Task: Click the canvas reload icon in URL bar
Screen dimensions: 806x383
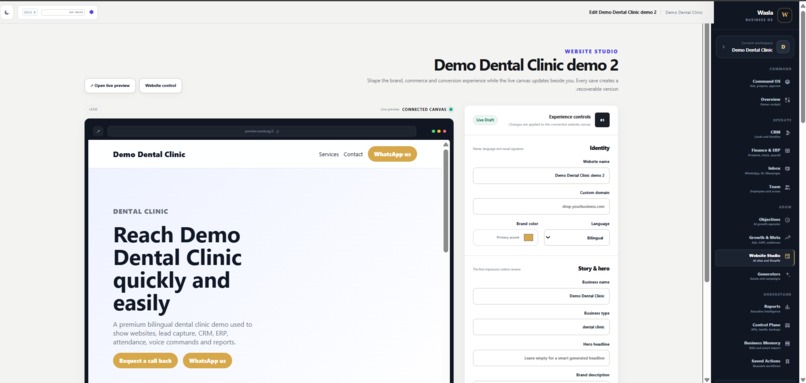Action: [x=278, y=131]
